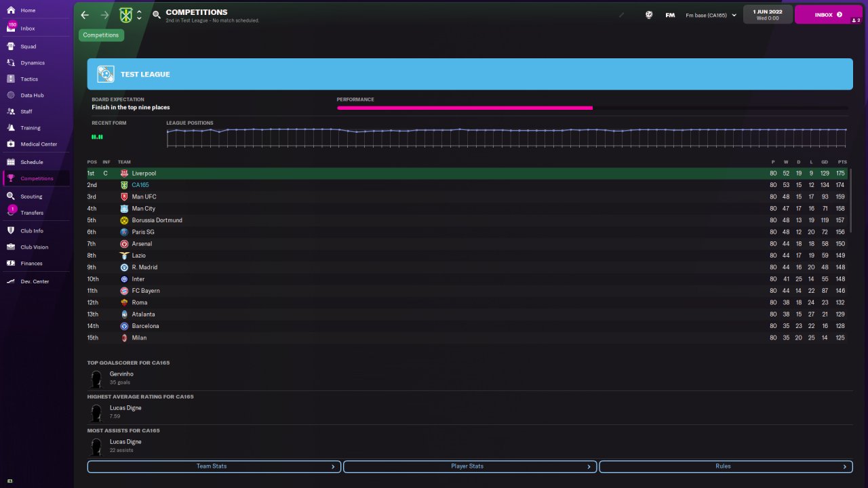868x488 pixels.
Task: Click silhouette under Highest Average Rating
Action: pyautogui.click(x=96, y=413)
